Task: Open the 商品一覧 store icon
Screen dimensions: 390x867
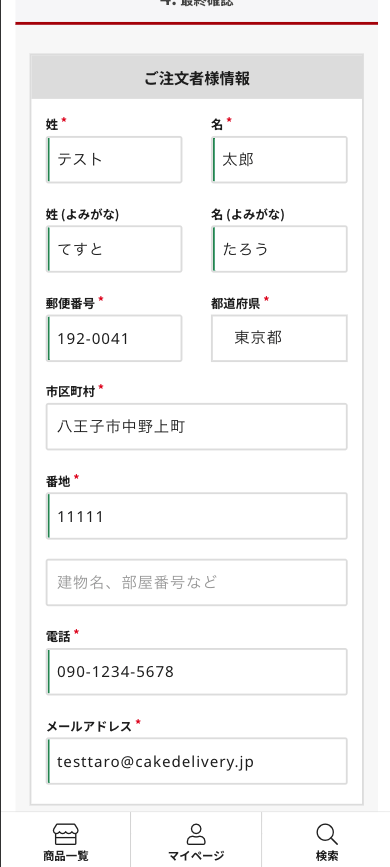Action: click(x=66, y=834)
